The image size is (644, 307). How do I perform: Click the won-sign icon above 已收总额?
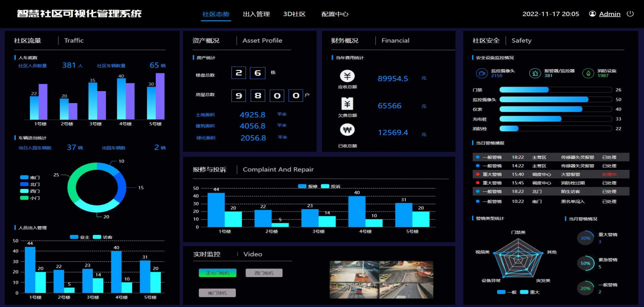[347, 130]
